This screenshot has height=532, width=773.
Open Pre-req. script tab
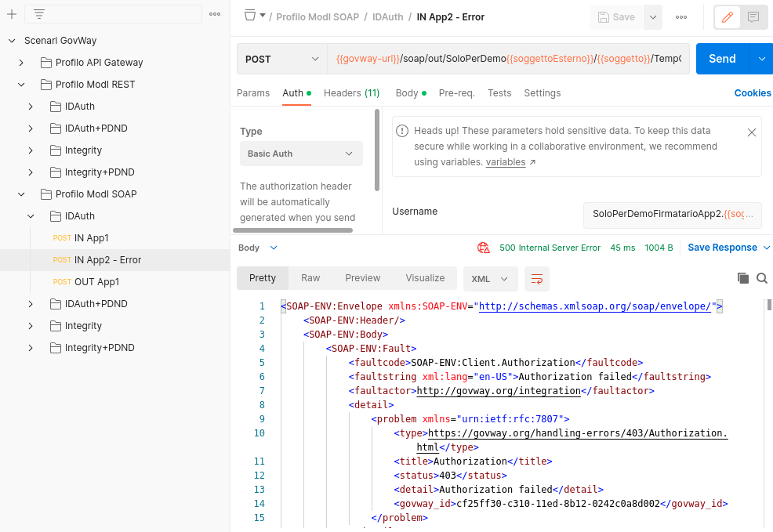click(x=456, y=93)
